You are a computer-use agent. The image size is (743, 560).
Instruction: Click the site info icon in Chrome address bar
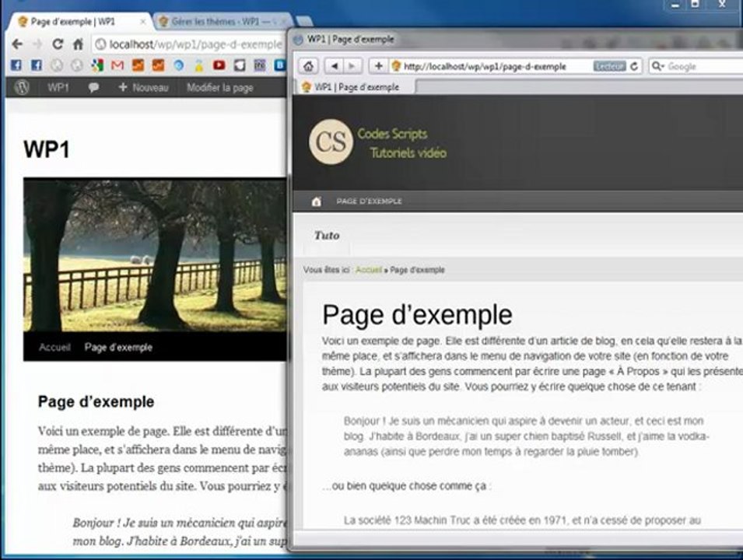coord(100,44)
